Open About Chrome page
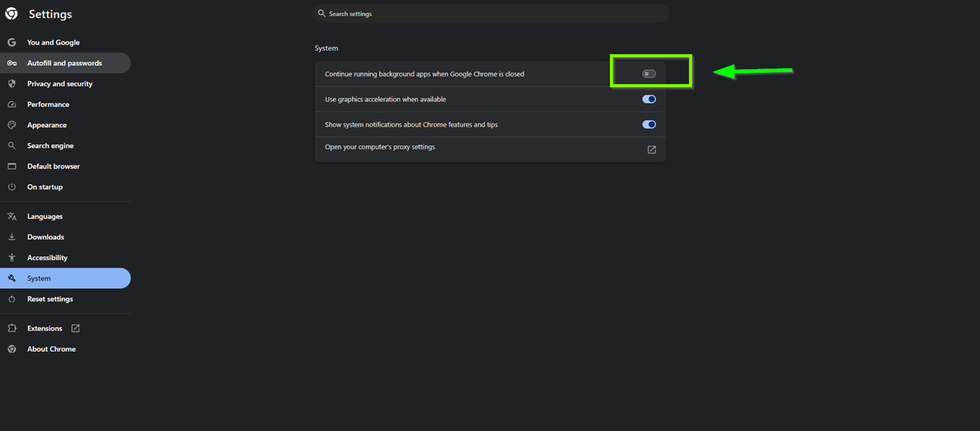 point(65,349)
